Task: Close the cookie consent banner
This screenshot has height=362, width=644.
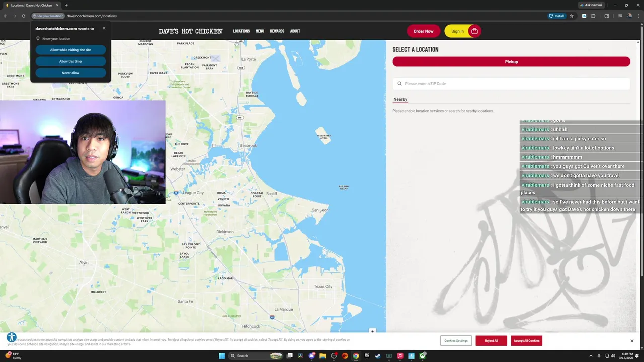Action: [x=632, y=341]
